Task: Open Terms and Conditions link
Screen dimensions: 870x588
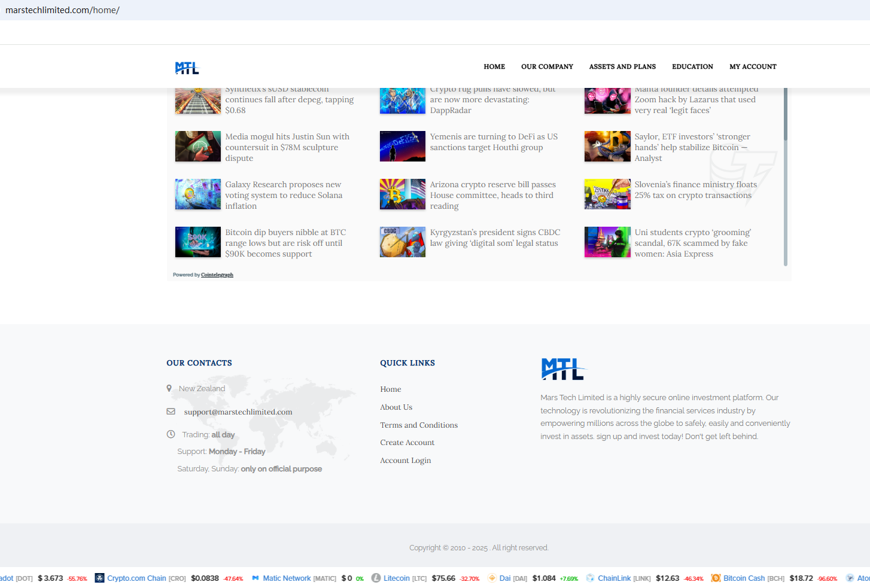Action: 419,425
